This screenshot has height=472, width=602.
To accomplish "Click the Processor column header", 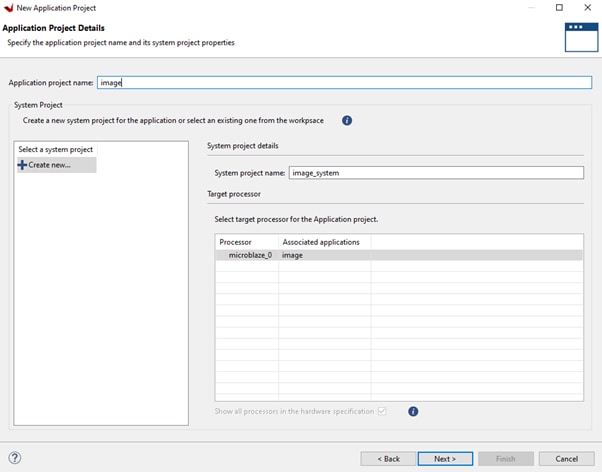I will (x=236, y=242).
